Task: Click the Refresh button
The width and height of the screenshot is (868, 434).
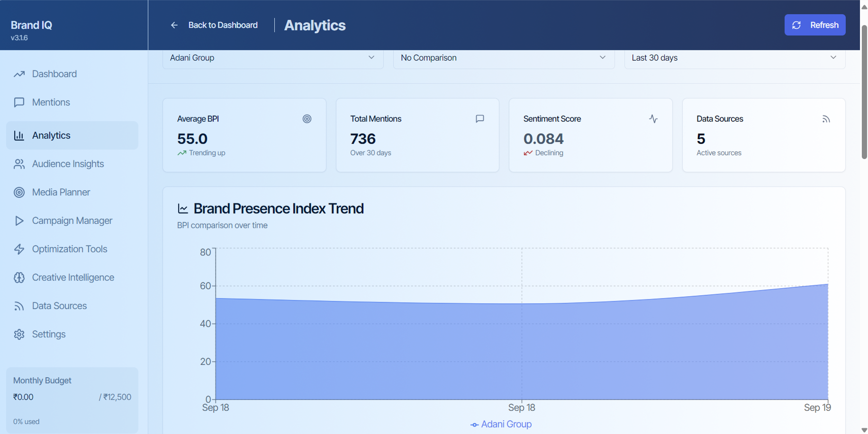Action: [x=814, y=25]
